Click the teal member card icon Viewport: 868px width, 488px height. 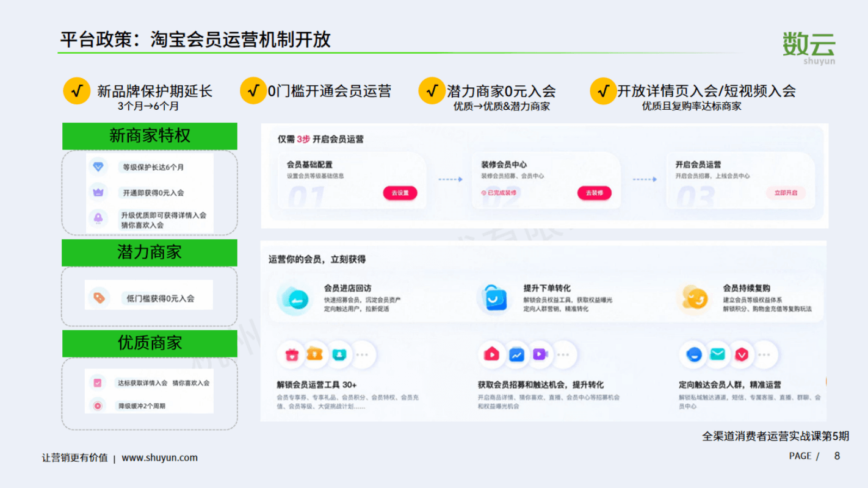point(338,354)
